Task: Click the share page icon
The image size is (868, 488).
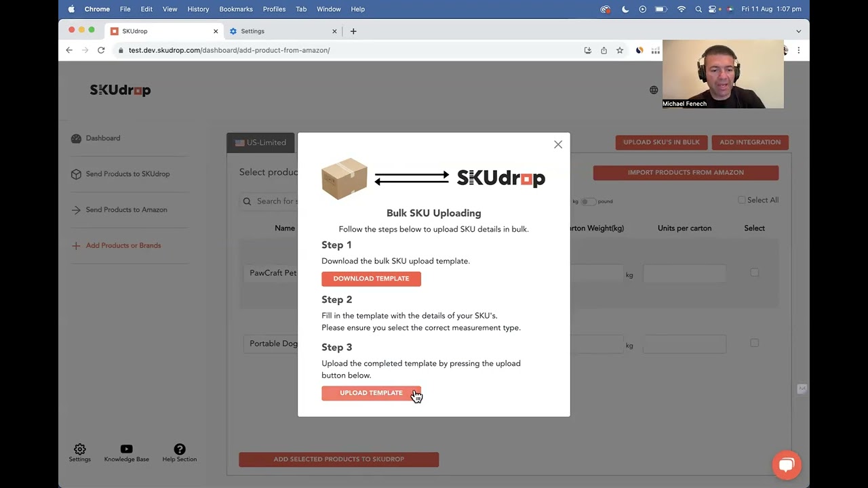Action: coord(604,50)
